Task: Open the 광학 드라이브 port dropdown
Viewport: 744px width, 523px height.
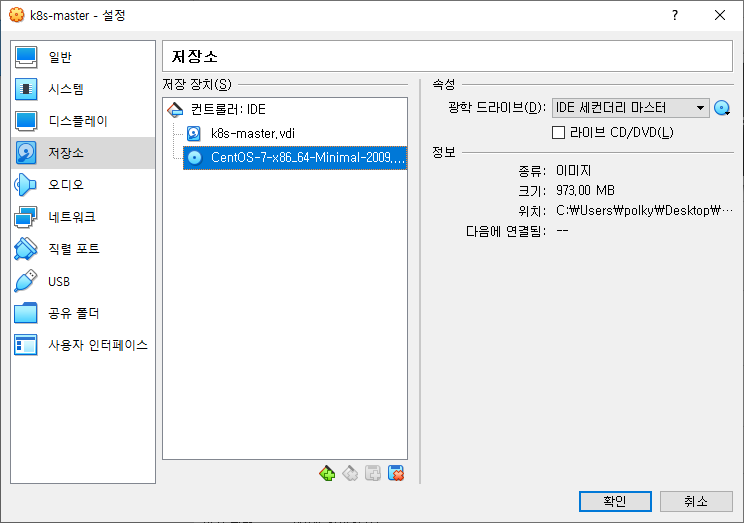Action: click(630, 108)
